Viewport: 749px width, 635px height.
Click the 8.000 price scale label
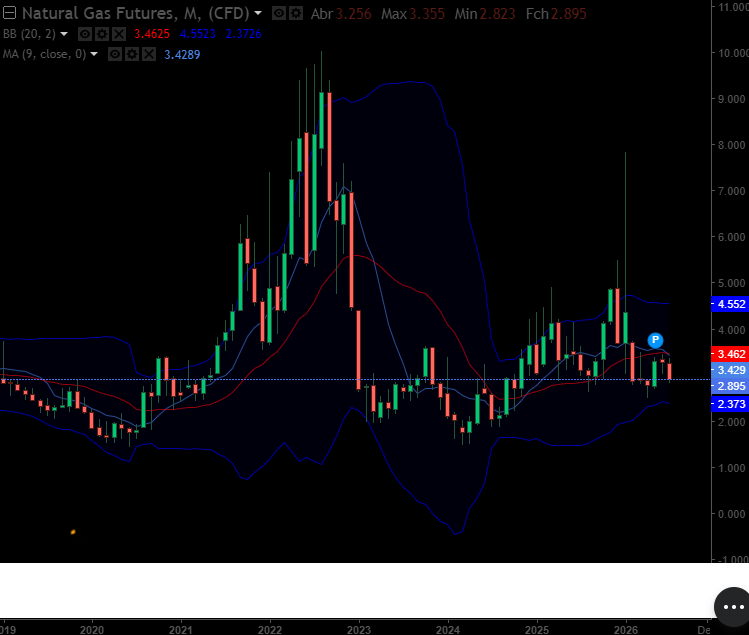coord(732,145)
